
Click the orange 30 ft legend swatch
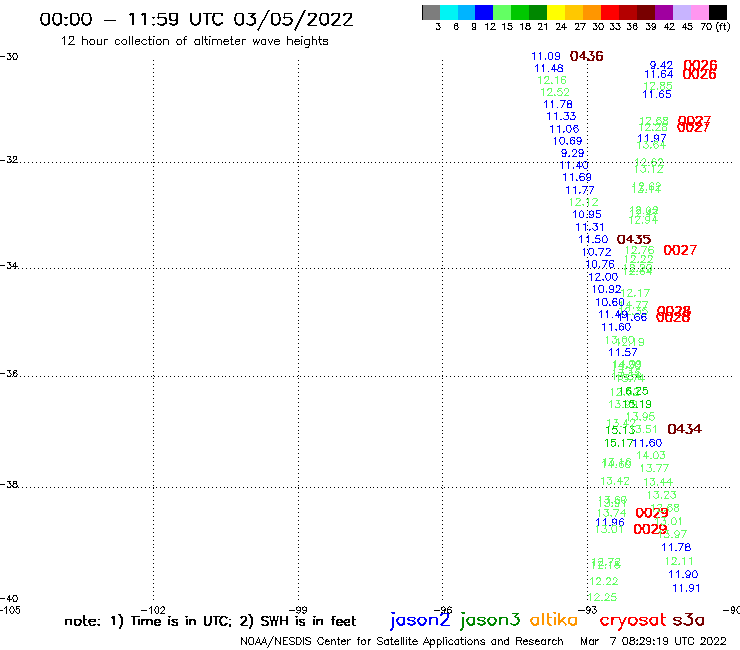592,12
